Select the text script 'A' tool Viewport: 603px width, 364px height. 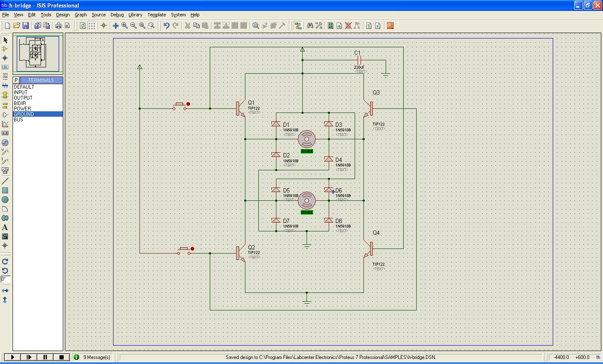tap(5, 227)
